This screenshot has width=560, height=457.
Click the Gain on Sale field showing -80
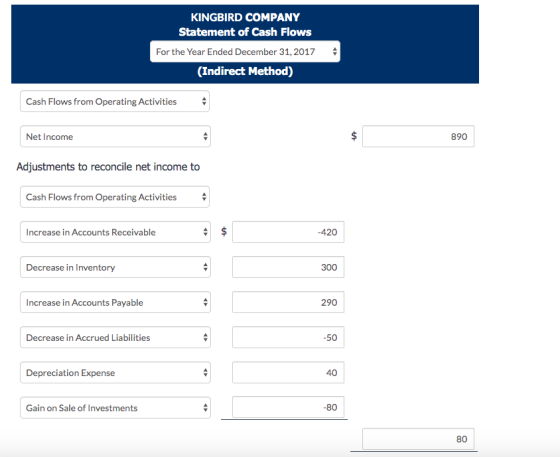point(288,407)
